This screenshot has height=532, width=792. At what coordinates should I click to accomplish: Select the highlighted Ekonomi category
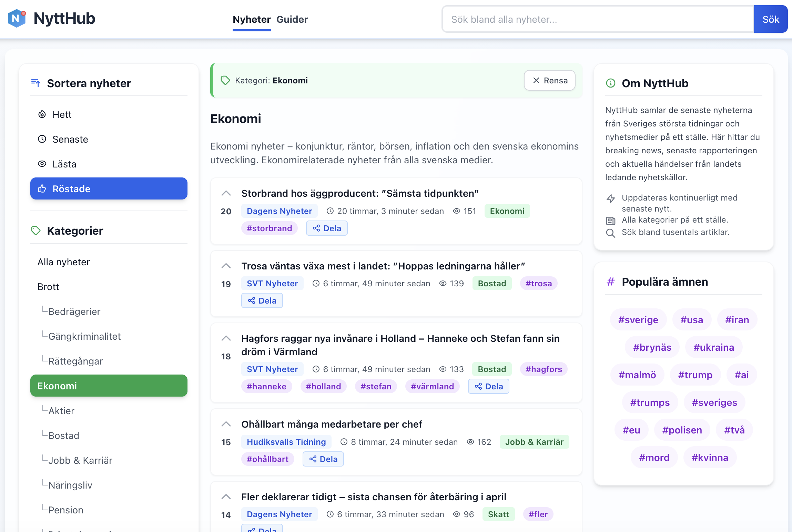pos(109,386)
